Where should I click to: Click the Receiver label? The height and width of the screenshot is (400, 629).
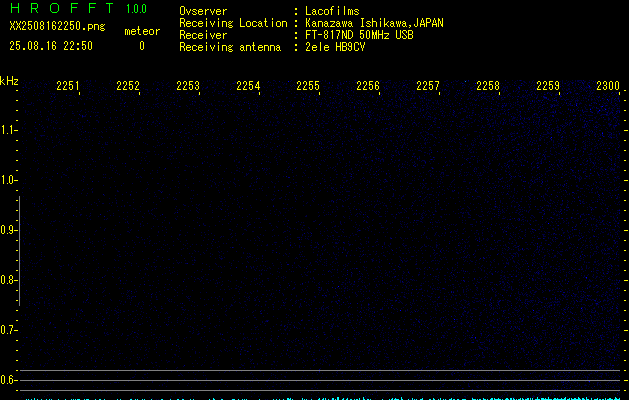click(x=203, y=35)
